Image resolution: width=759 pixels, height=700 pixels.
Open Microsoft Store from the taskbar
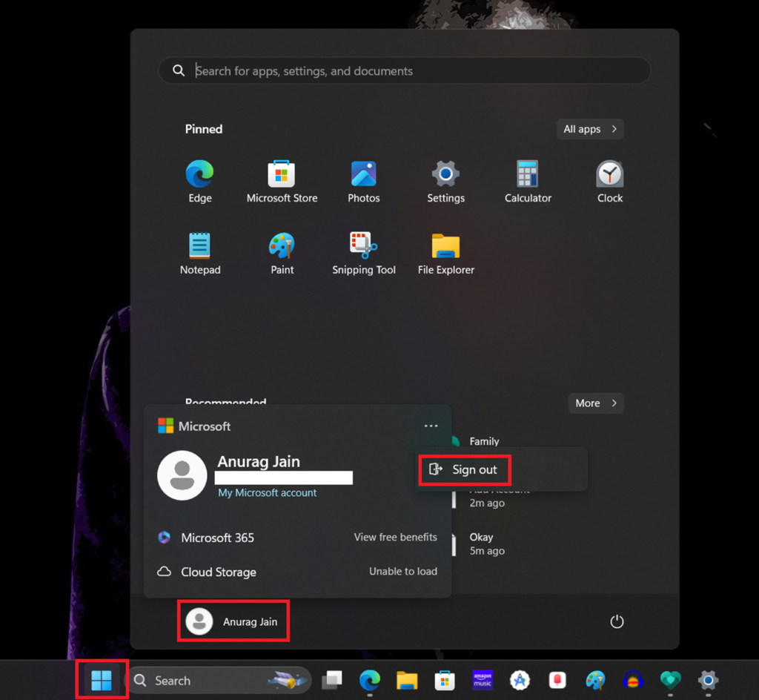(445, 680)
